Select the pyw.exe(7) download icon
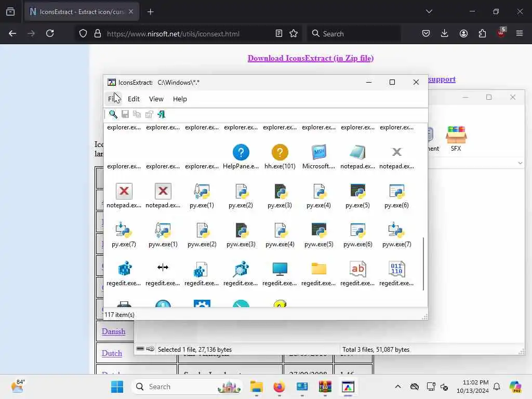 [x=396, y=230]
